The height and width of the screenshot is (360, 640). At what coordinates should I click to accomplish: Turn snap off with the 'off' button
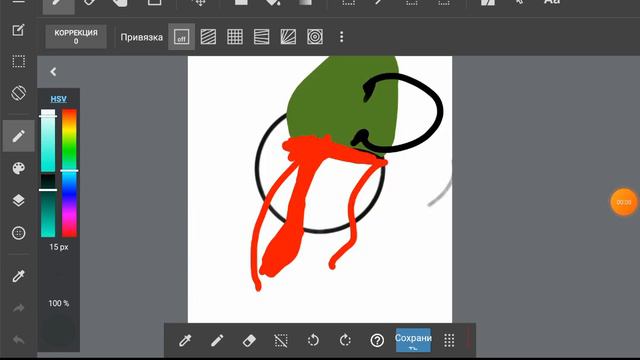(x=182, y=37)
